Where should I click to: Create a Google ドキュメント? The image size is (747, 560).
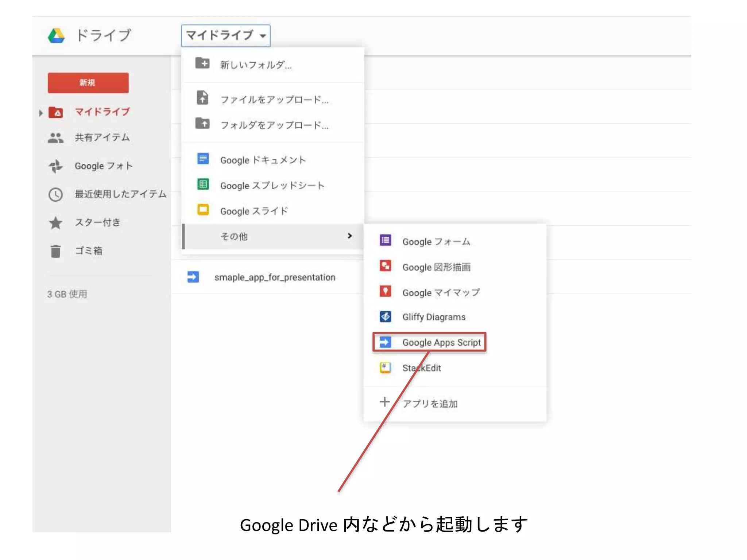(263, 160)
